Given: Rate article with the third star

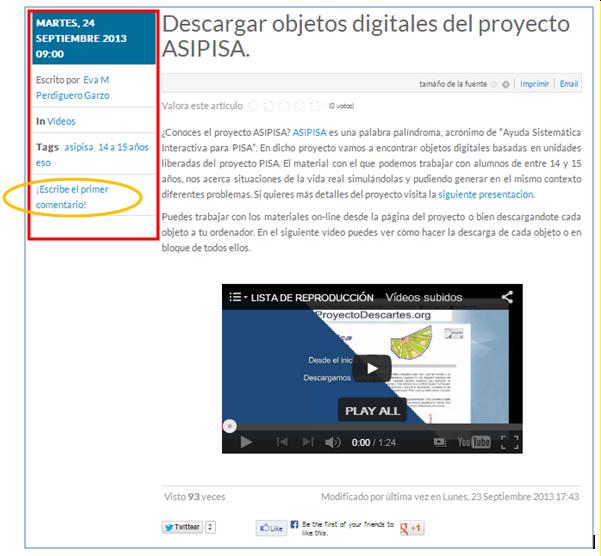Looking at the screenshot, I should click(284, 105).
